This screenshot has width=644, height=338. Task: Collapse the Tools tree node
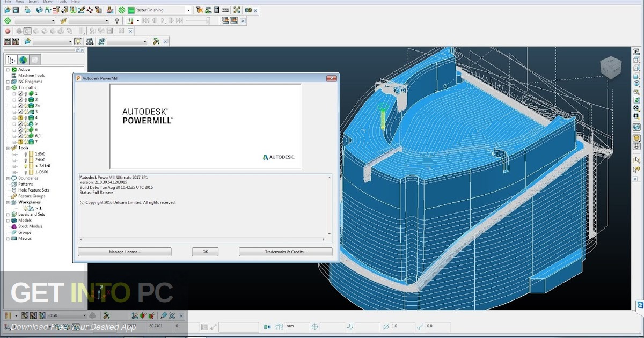pyautogui.click(x=8, y=148)
